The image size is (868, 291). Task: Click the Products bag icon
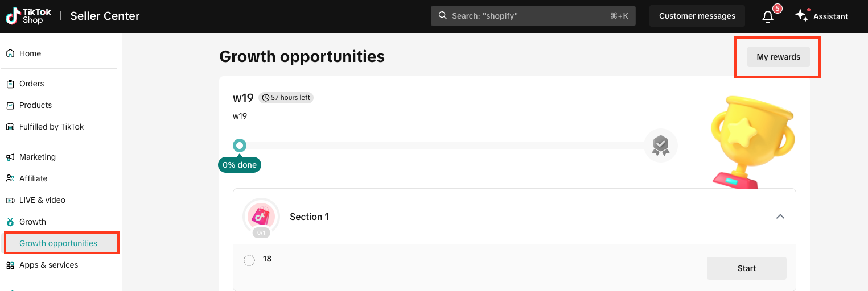click(x=10, y=105)
